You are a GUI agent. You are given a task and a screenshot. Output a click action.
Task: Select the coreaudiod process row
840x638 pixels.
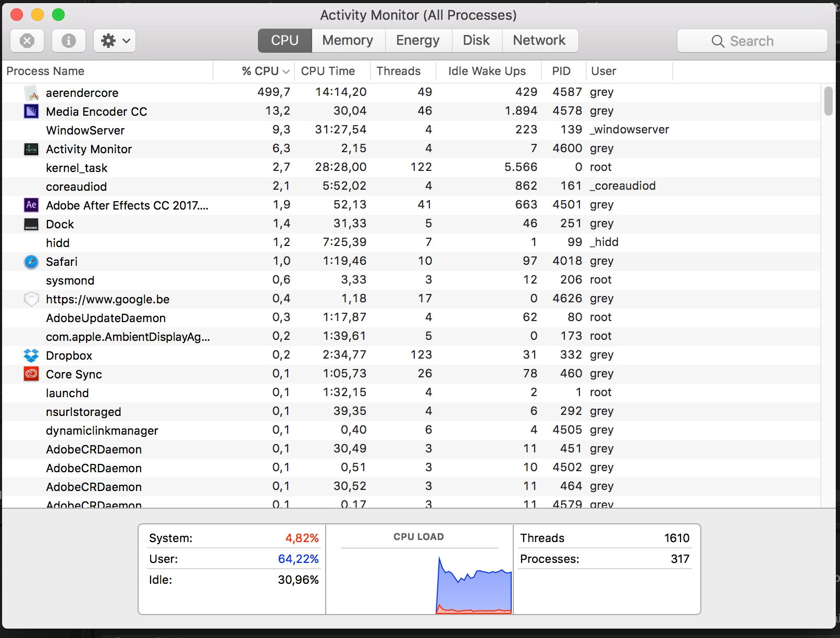[412, 187]
